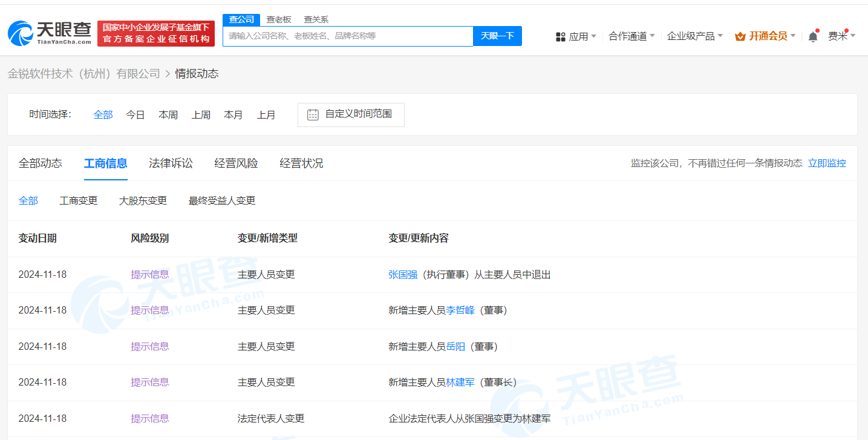Click the TianYanCha logo
Viewport: 868px width, 440px height.
tap(50, 33)
